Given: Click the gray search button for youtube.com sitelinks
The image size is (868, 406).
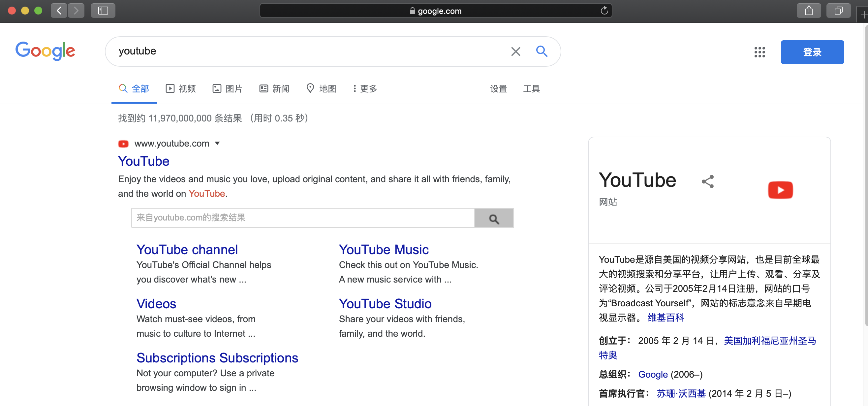Looking at the screenshot, I should click(x=494, y=218).
